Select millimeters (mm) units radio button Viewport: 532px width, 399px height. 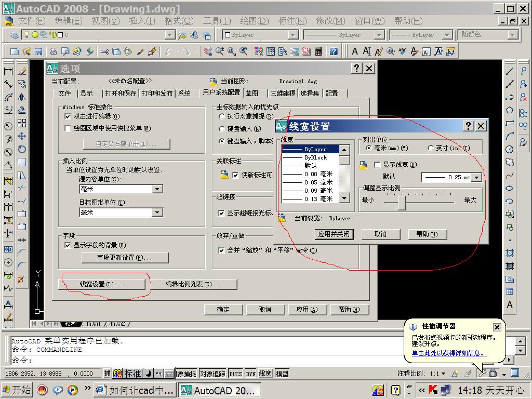pyautogui.click(x=369, y=148)
